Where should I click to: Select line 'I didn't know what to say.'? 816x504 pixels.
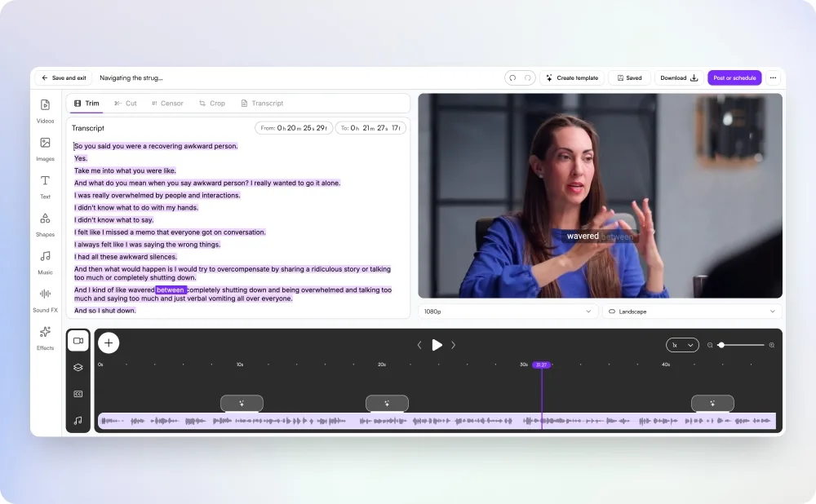pyautogui.click(x=114, y=220)
